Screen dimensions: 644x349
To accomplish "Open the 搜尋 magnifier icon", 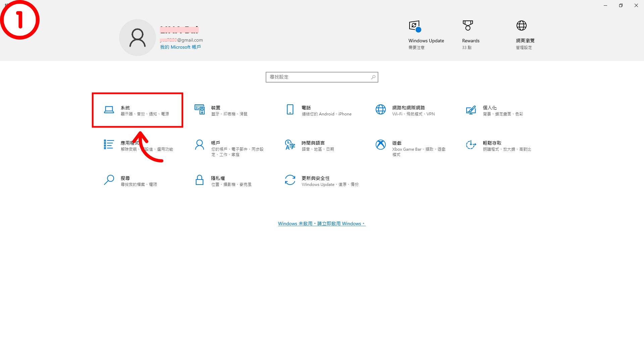I will pyautogui.click(x=109, y=180).
